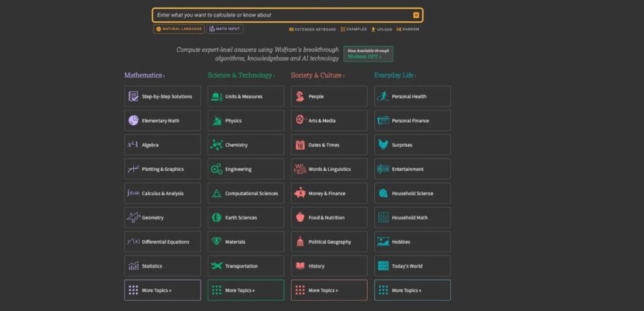The image size is (644, 311).
Task: Click the compute button in search box
Action: coord(416,15)
